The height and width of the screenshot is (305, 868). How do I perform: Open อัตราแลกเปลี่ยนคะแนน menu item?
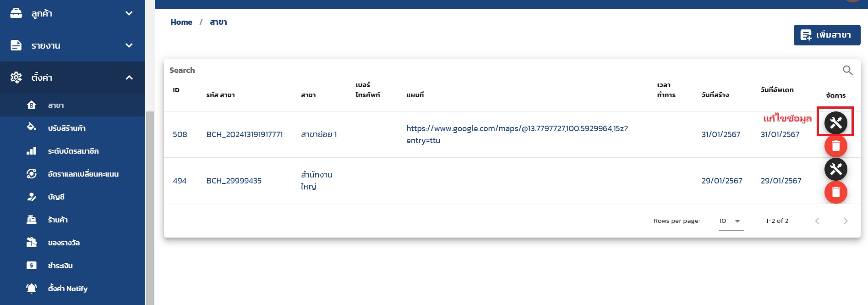pyautogui.click(x=73, y=174)
